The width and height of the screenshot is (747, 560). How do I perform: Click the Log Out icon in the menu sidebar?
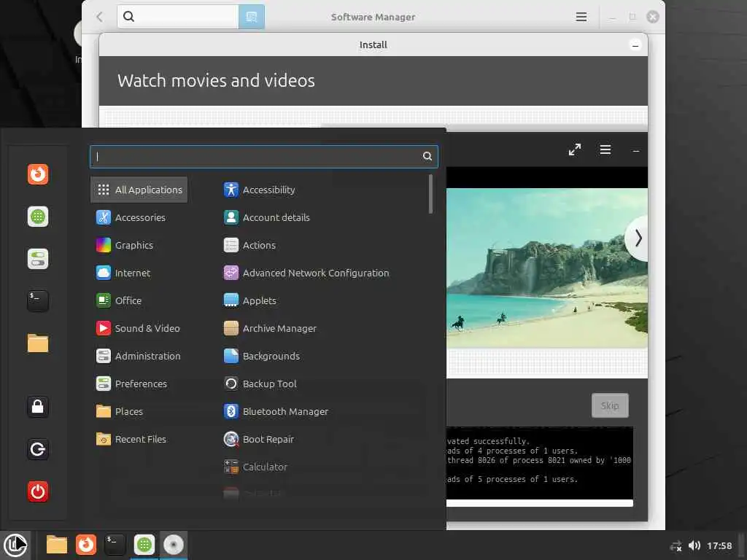coord(38,449)
